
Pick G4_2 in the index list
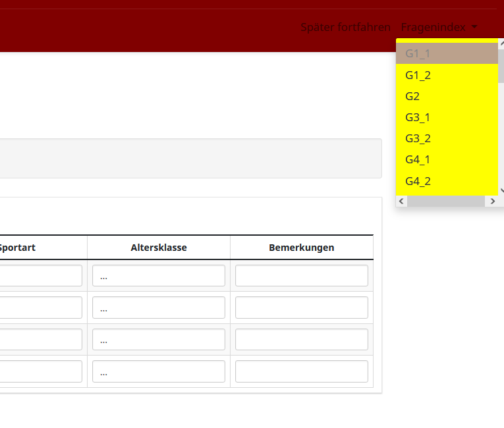pos(418,181)
